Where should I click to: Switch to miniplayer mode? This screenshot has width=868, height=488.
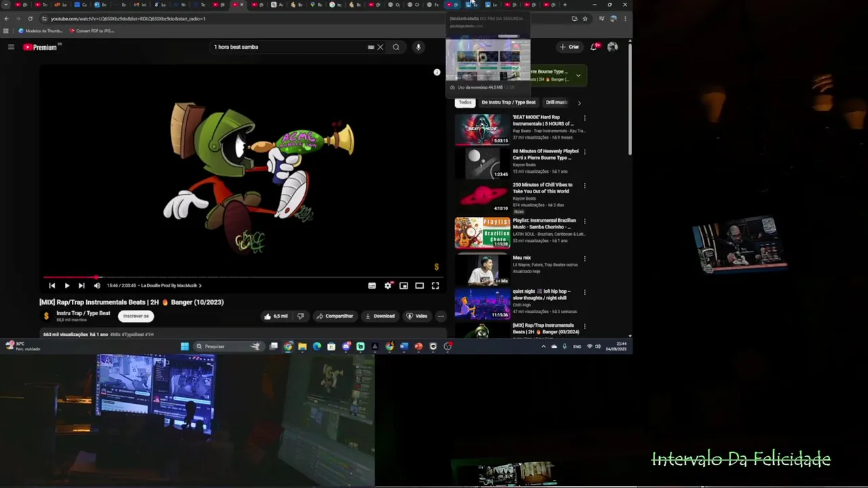[403, 285]
